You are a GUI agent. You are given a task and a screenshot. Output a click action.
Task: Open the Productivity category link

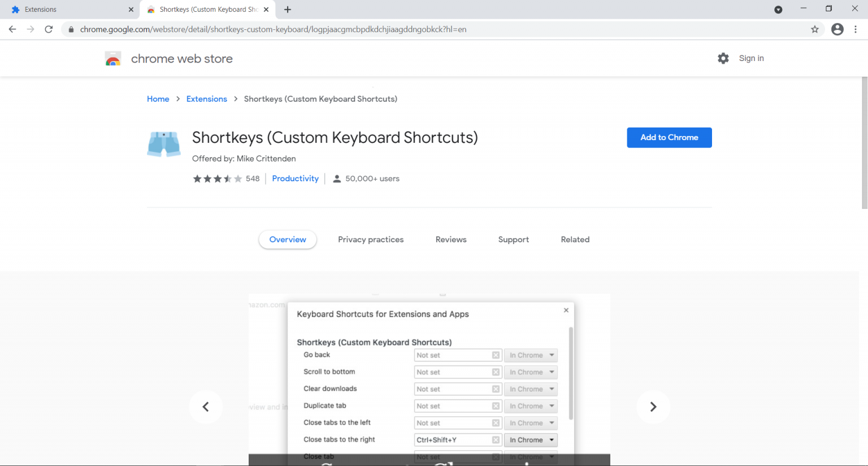point(295,178)
